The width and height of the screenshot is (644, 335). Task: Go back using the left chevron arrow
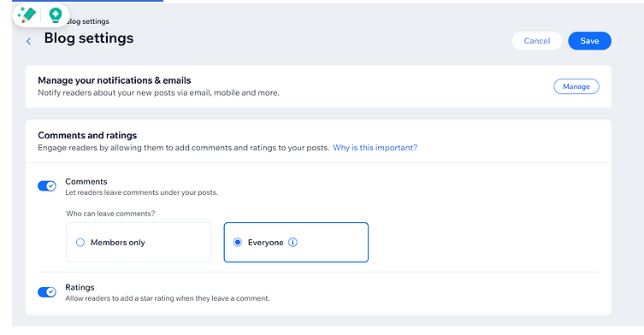click(x=29, y=41)
